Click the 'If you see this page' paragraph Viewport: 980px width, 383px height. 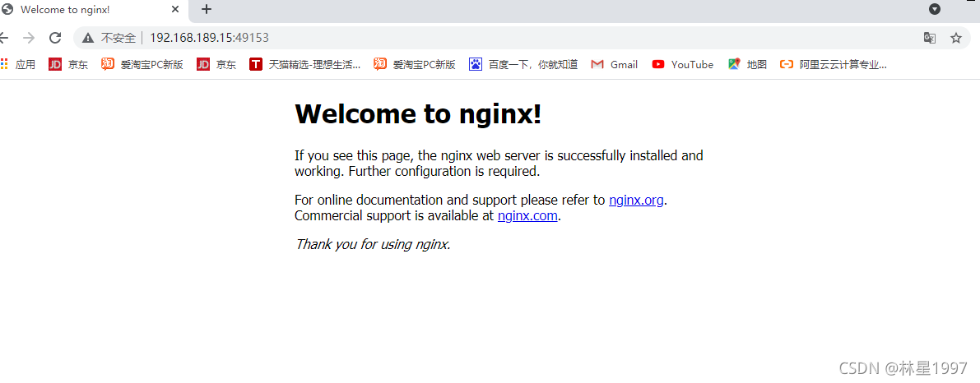499,163
